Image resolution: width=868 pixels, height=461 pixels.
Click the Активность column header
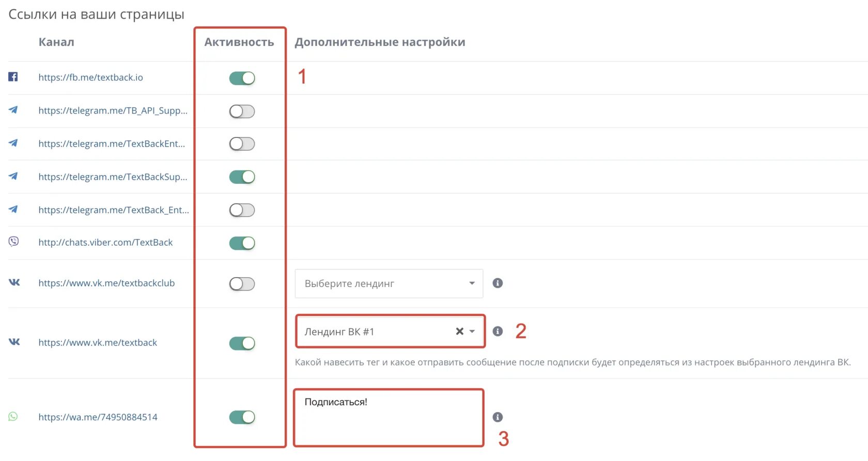point(239,42)
